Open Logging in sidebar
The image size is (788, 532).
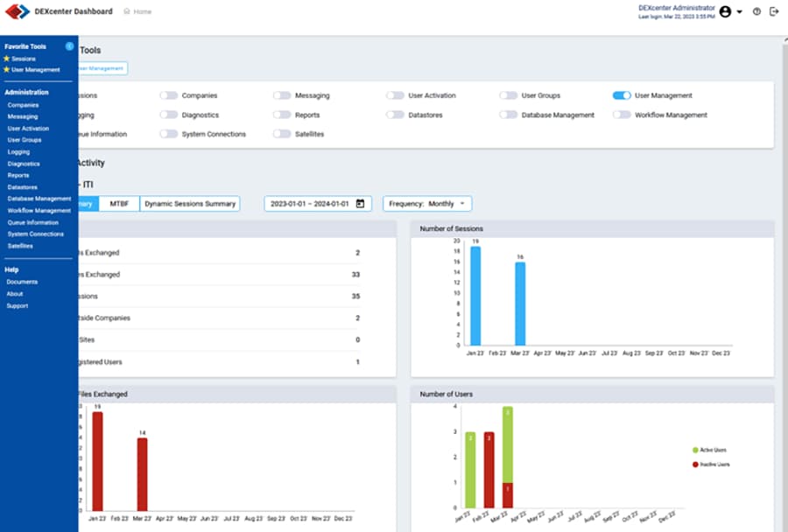click(18, 151)
